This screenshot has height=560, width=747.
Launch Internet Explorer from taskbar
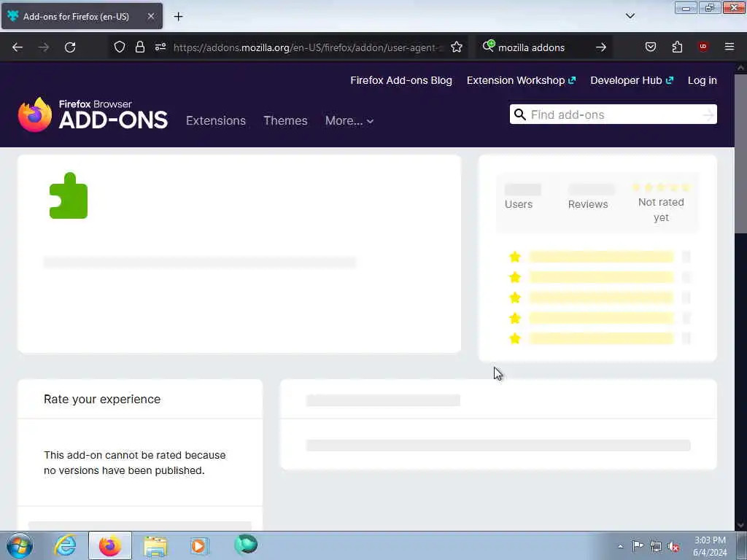[65, 545]
